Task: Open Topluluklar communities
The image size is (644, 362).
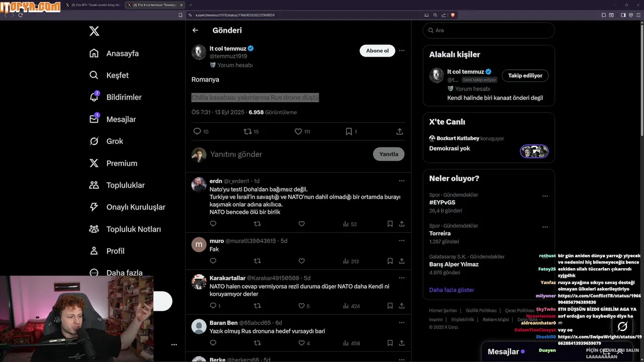Action: pyautogui.click(x=117, y=185)
